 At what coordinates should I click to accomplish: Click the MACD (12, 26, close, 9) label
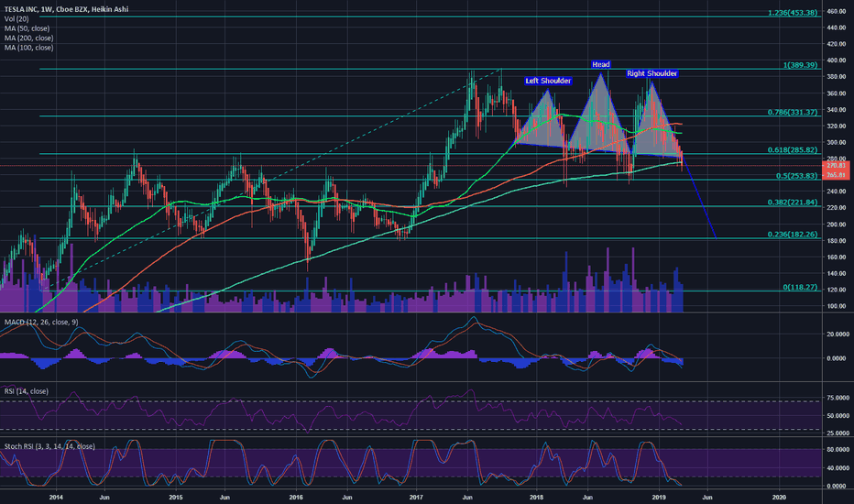[x=41, y=322]
